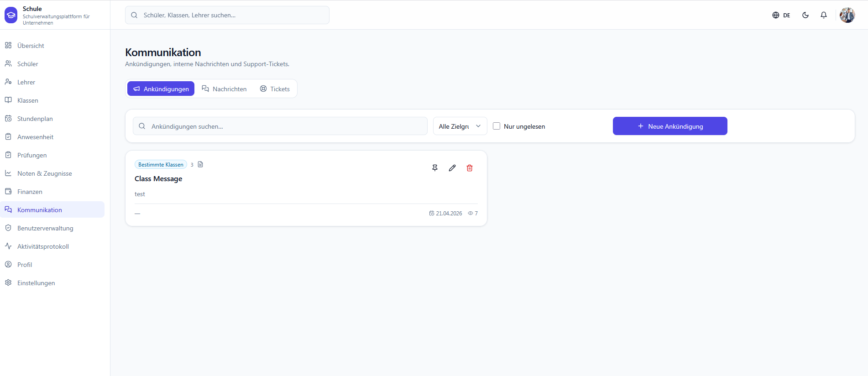
Task: Click the attachment document icon on the announcement
Action: pos(200,164)
